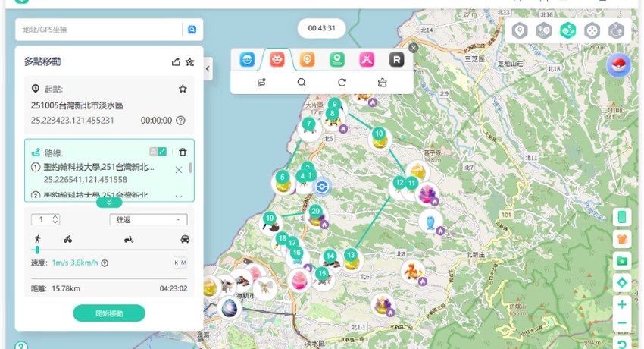
Task: Toggle the route line-mode switch
Action: click(x=158, y=152)
